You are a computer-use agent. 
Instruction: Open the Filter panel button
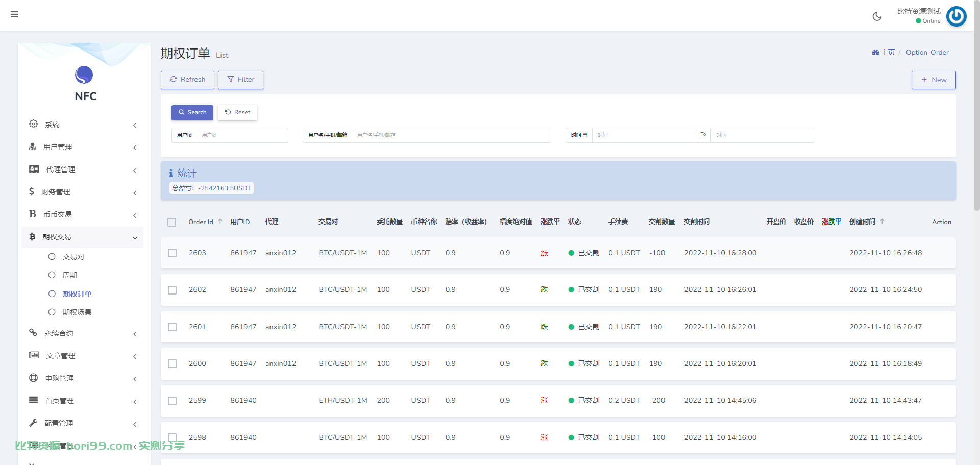(240, 80)
